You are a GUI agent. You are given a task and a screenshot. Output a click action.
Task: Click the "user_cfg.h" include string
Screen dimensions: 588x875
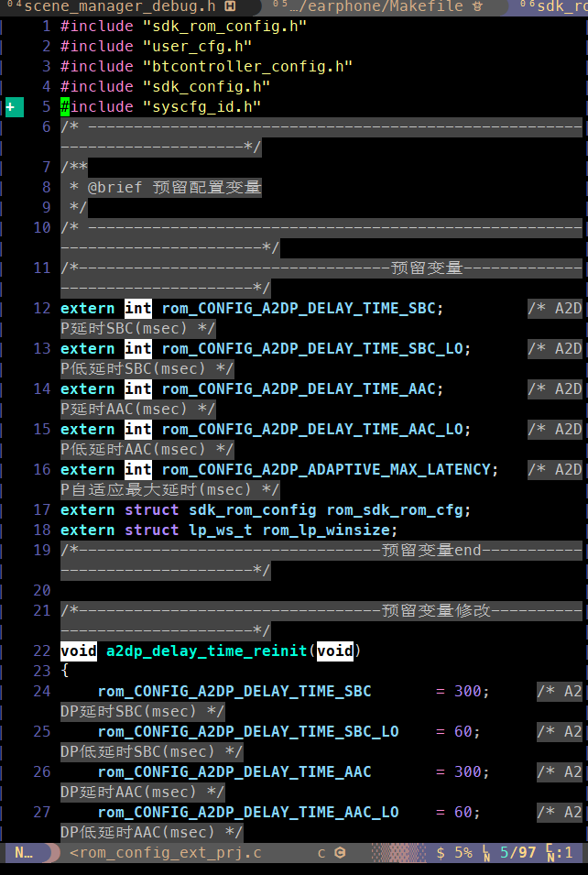coord(198,47)
